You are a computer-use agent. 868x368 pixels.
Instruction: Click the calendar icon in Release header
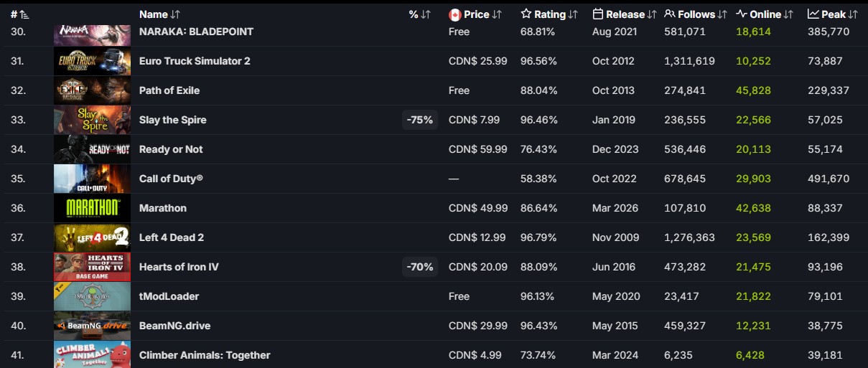[x=598, y=14]
